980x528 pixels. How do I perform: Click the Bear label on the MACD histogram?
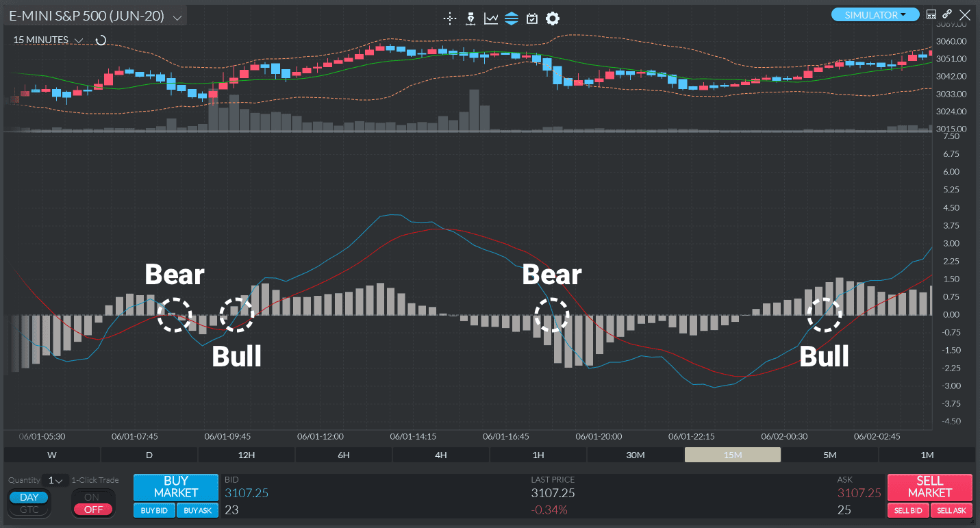(174, 275)
